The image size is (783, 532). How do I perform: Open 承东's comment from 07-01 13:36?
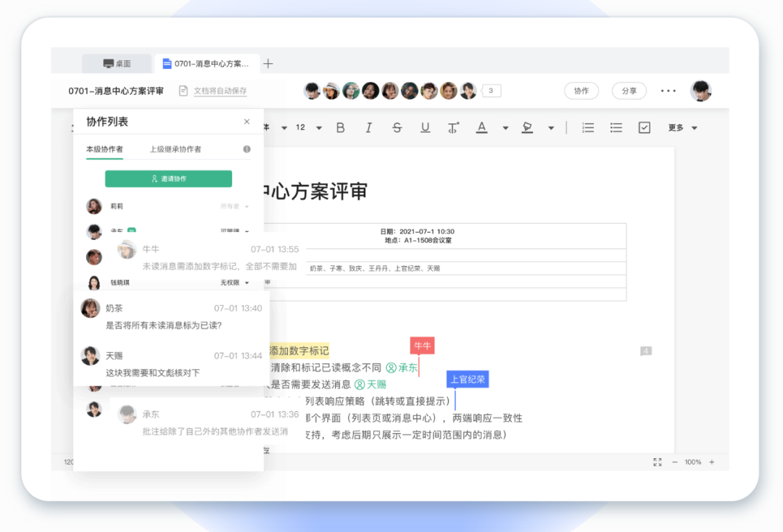tap(207, 423)
